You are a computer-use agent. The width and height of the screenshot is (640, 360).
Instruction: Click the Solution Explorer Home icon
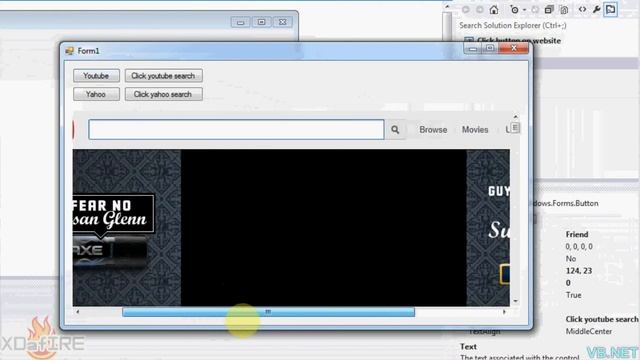[494, 10]
